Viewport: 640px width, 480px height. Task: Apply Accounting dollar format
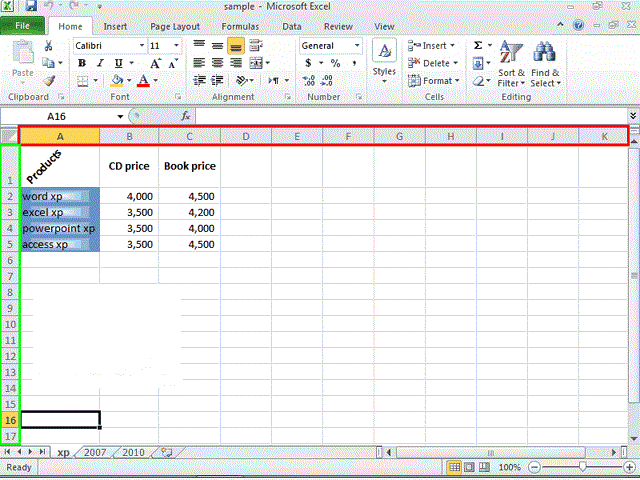tap(308, 63)
